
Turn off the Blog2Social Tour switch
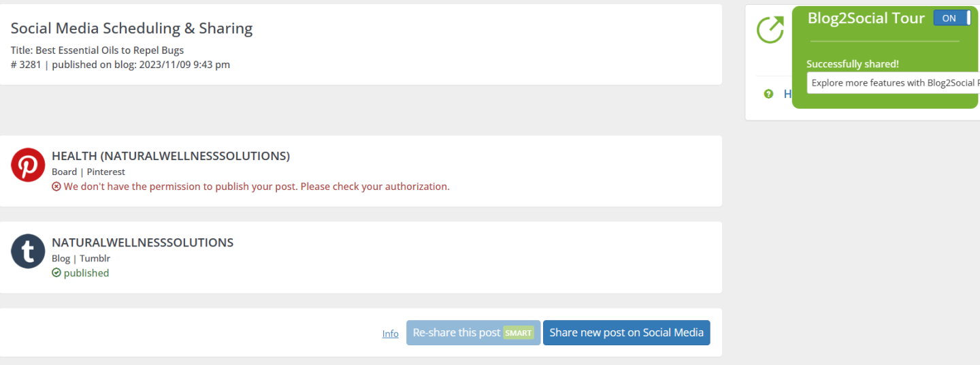point(952,18)
